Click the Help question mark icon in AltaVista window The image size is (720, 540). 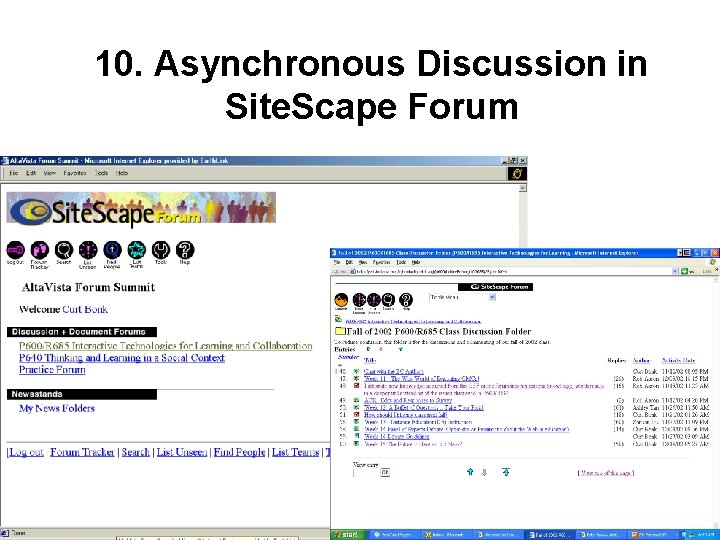185,251
